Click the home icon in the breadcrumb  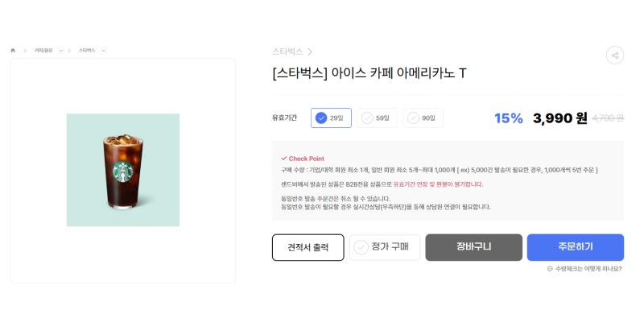coord(13,51)
